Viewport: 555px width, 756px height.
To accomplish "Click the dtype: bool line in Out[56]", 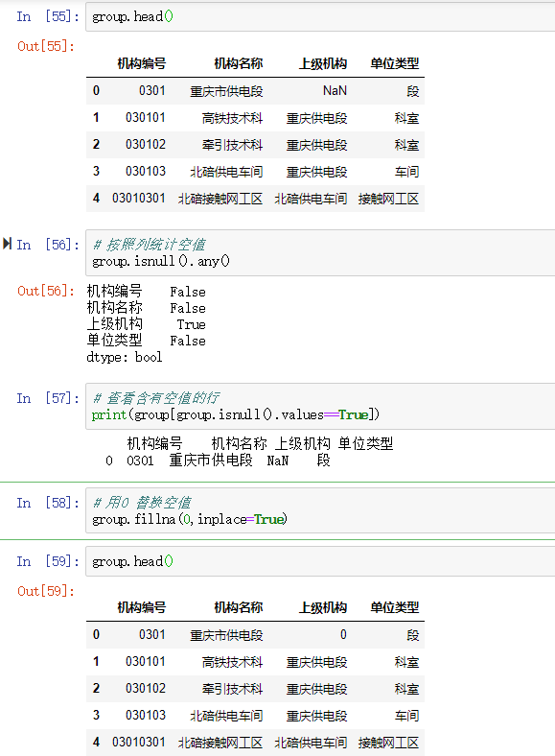I will tap(125, 357).
